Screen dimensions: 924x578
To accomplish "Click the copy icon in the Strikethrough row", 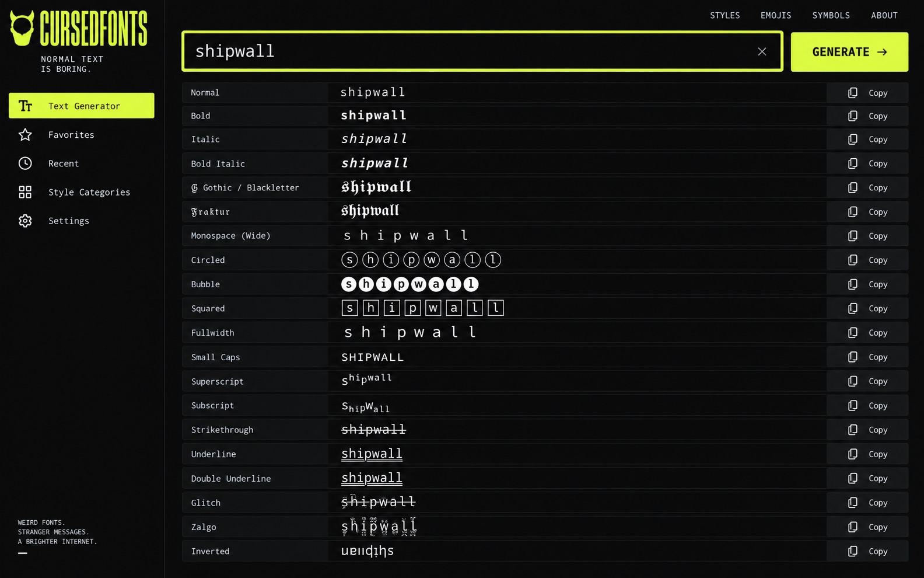I will point(853,430).
